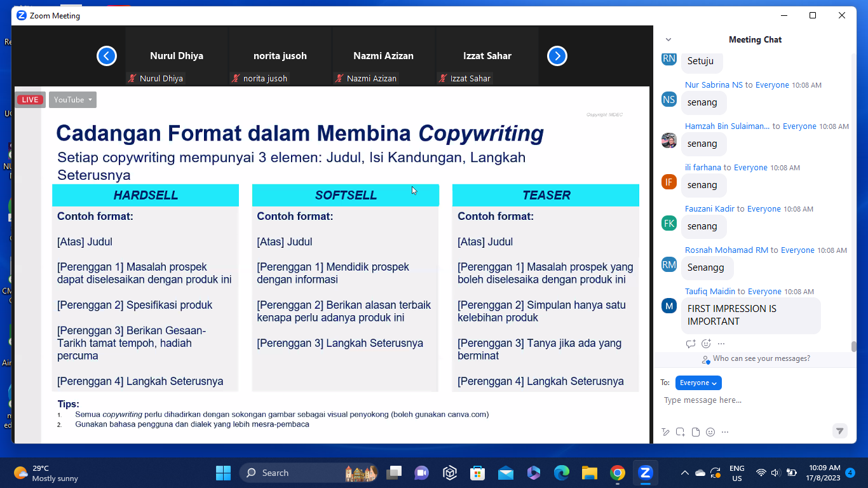Image resolution: width=868 pixels, height=488 pixels.
Task: Attach a file using the file icon
Action: [696, 432]
